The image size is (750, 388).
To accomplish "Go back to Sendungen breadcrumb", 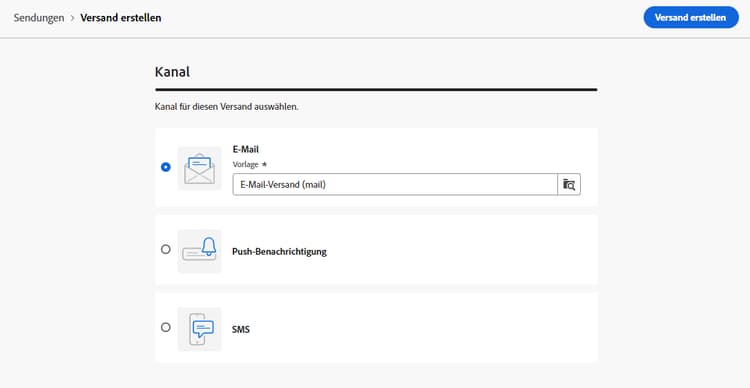I will tap(39, 18).
